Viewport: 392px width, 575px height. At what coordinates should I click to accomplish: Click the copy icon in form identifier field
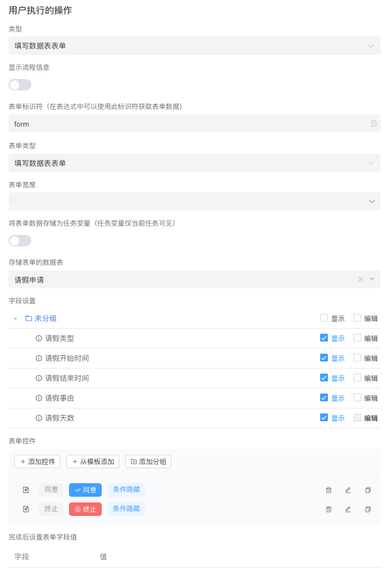click(x=374, y=124)
